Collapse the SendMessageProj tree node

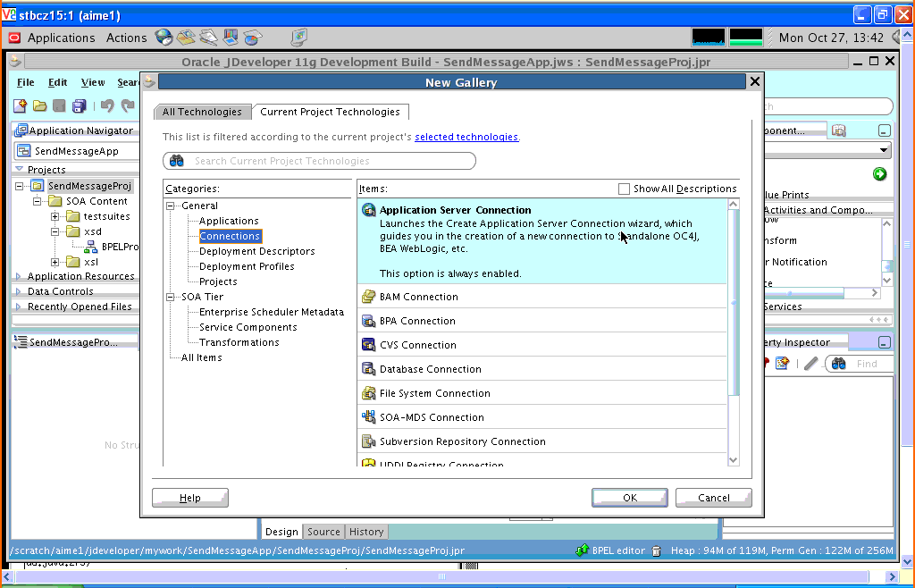click(20, 186)
